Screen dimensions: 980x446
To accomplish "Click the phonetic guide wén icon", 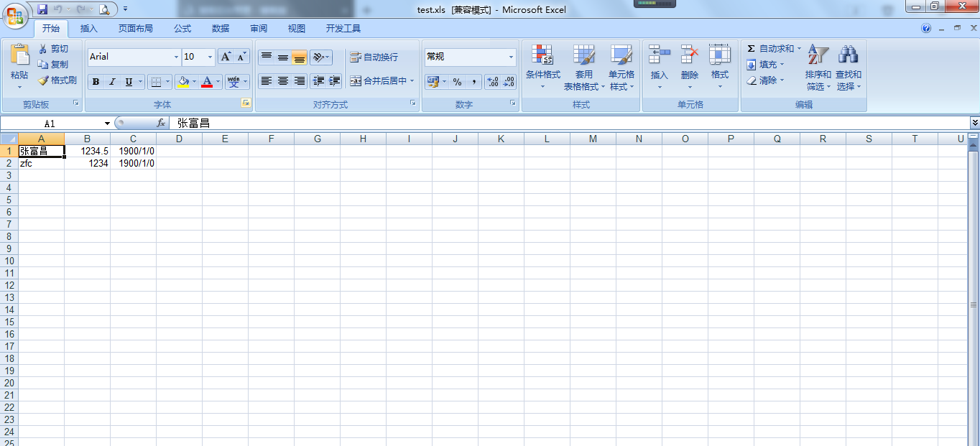I will coord(234,82).
